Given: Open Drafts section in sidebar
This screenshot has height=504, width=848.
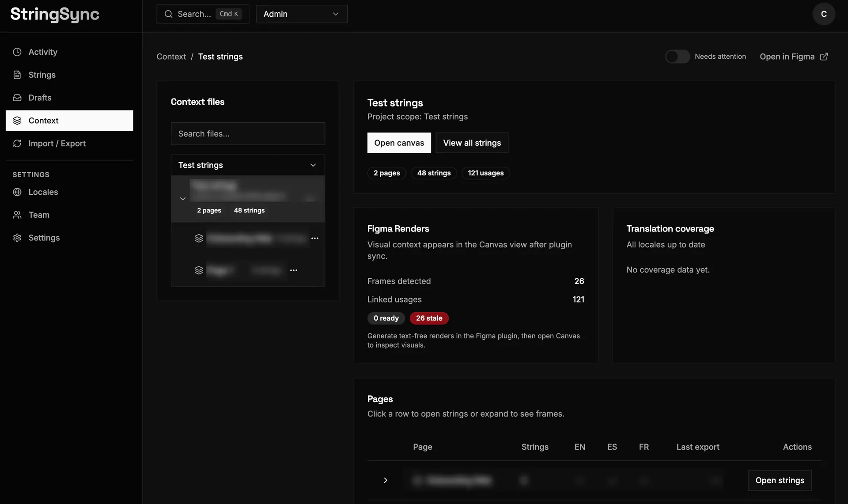Looking at the screenshot, I should [69, 98].
